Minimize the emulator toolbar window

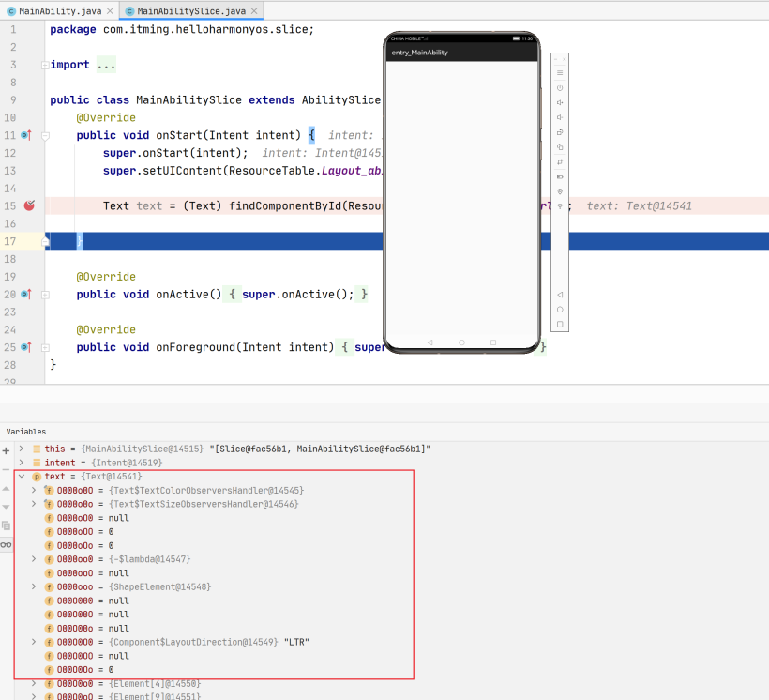point(556,59)
